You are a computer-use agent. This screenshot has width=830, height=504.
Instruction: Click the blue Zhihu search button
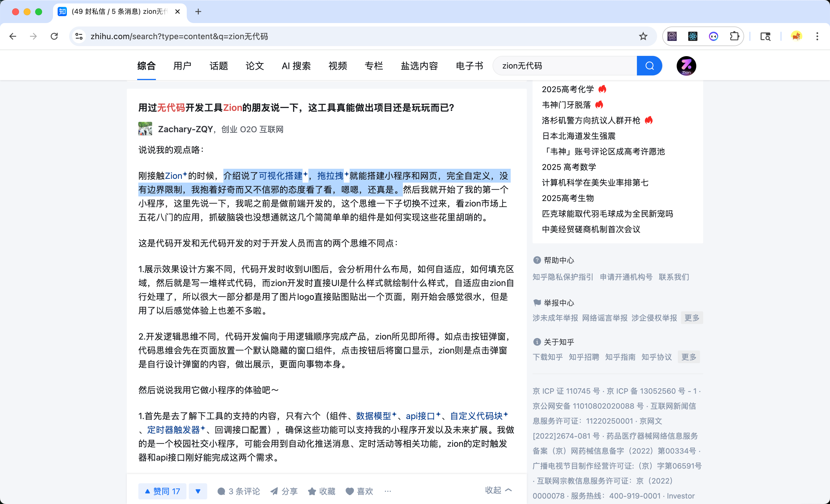click(650, 66)
